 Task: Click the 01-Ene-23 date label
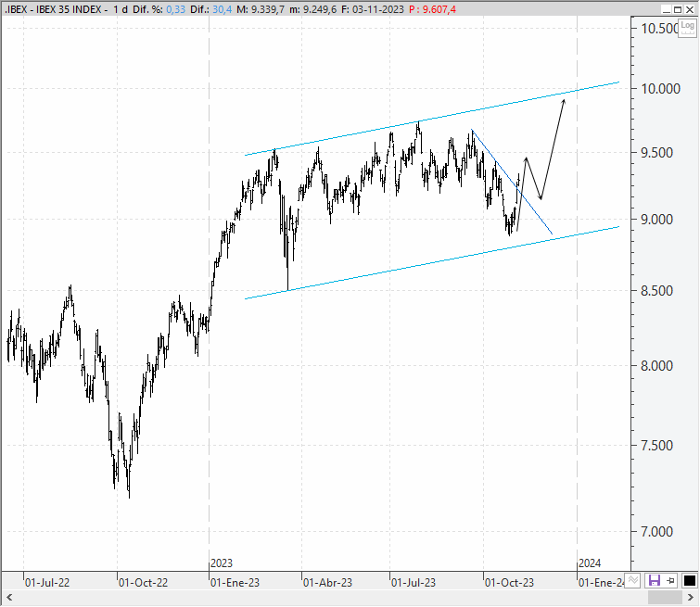tap(235, 583)
